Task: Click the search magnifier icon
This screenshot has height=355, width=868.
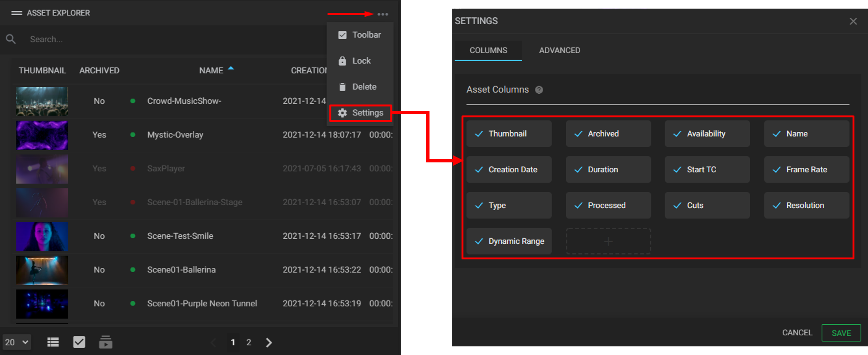Action: (11, 39)
